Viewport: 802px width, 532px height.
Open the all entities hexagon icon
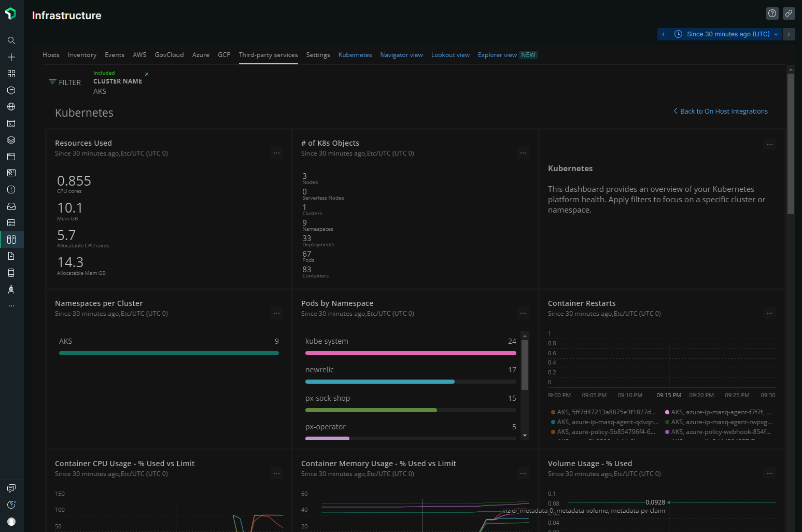tap(11, 90)
